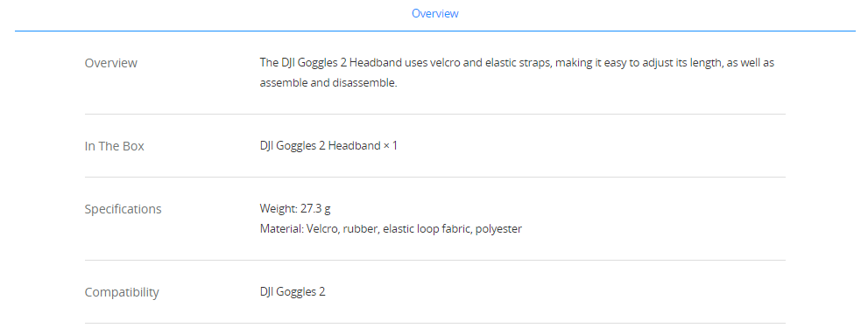Select the Overview row heading
The height and width of the screenshot is (335, 868).
coord(110,63)
